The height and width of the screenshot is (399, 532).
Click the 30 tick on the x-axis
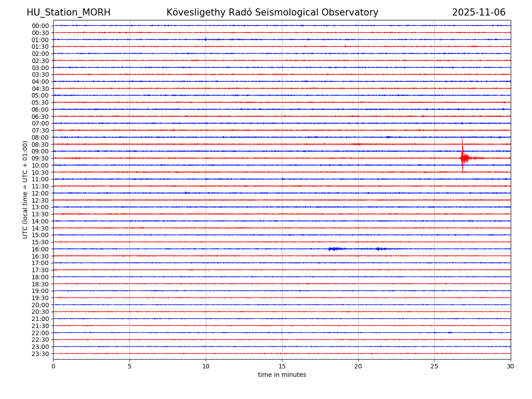tap(511, 366)
